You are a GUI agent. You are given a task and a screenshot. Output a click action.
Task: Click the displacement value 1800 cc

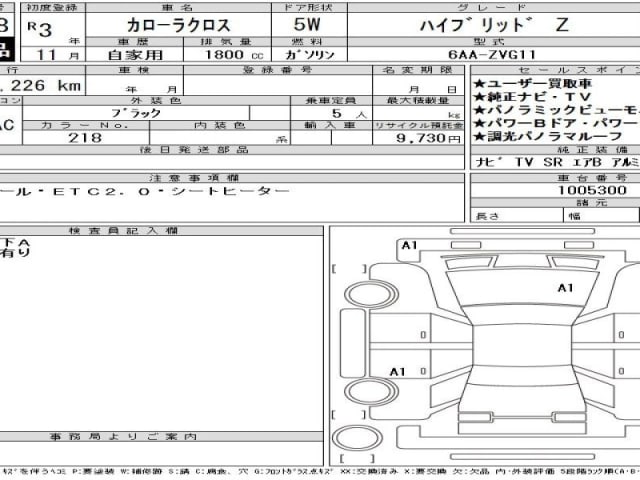234,55
